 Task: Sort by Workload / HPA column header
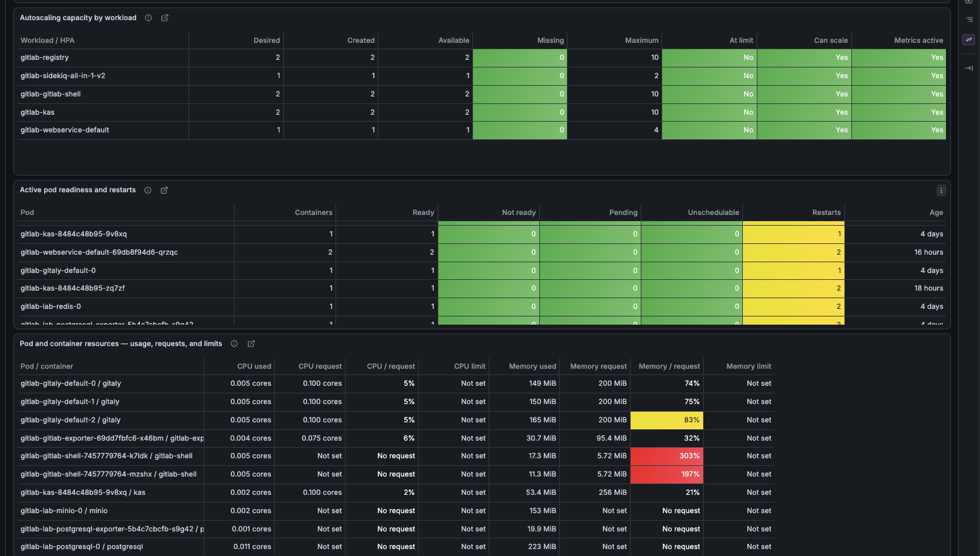pos(47,40)
